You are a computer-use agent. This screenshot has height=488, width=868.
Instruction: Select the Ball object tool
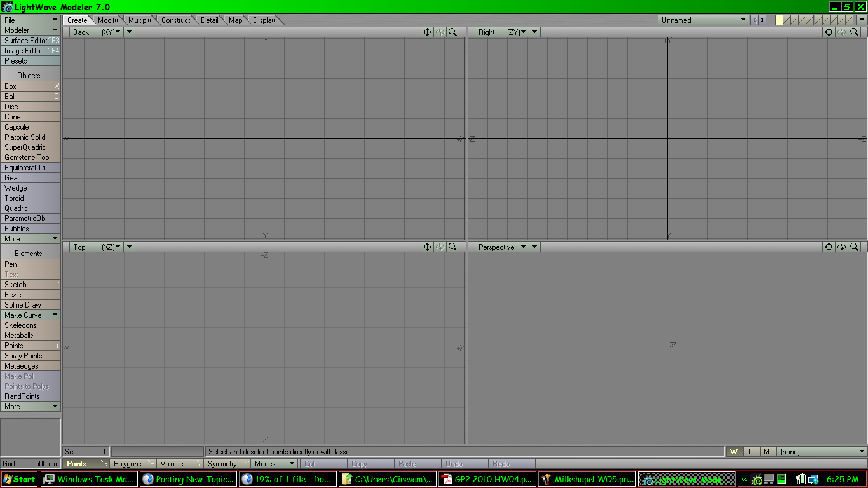click(31, 97)
